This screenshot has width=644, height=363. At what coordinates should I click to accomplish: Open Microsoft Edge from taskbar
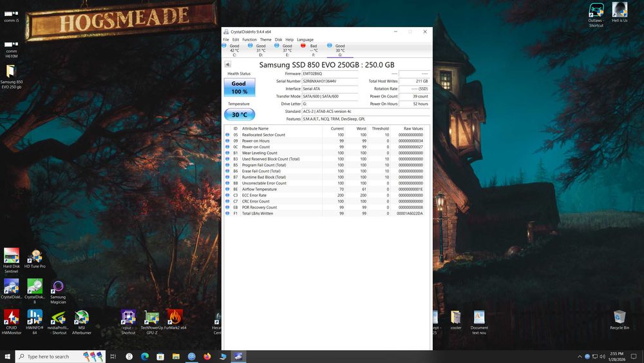pos(144,357)
